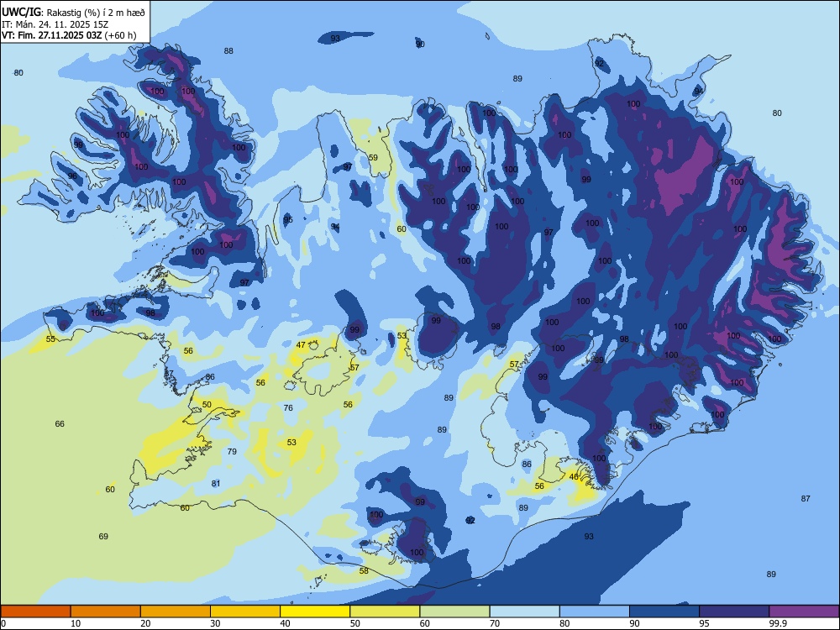Click the humidity value '87' over the sea
The height and width of the screenshot is (630, 840).
(x=806, y=498)
